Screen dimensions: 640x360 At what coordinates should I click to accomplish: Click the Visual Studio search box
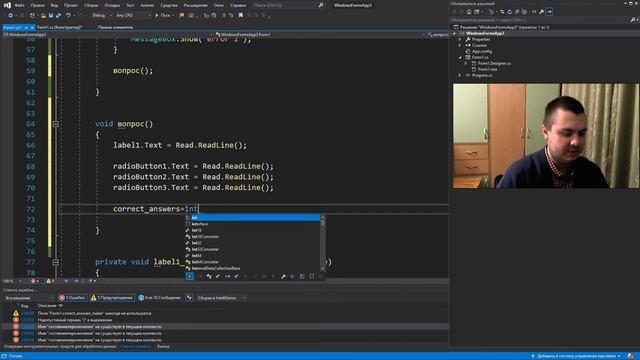[288, 5]
